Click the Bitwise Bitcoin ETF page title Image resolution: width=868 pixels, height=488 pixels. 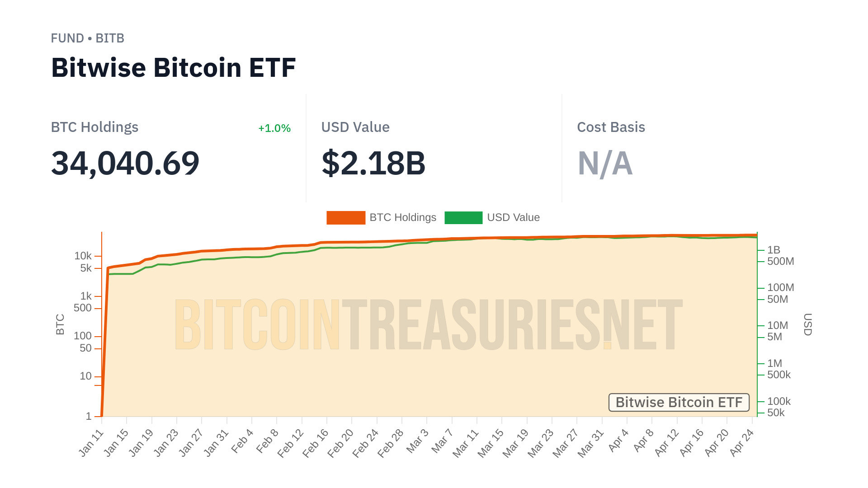[x=173, y=68]
